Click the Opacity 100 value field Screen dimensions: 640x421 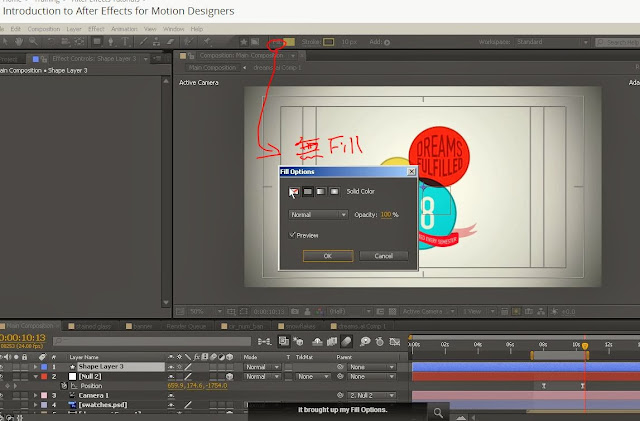coord(386,214)
